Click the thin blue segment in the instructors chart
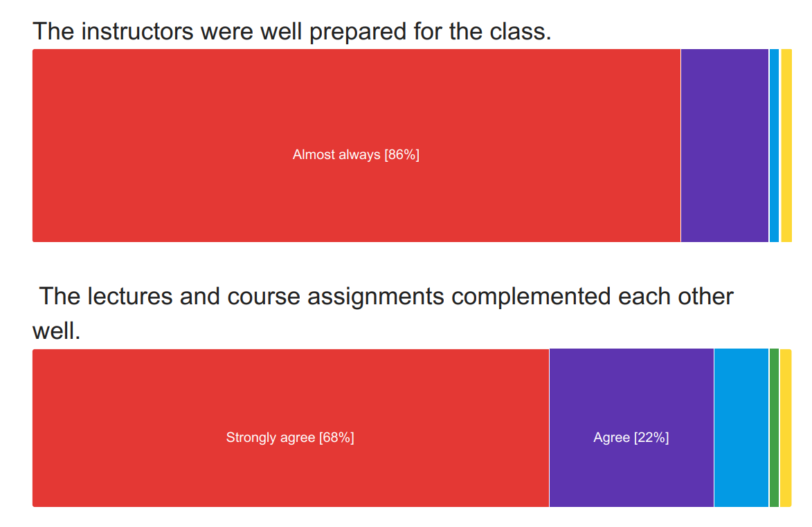 point(774,146)
